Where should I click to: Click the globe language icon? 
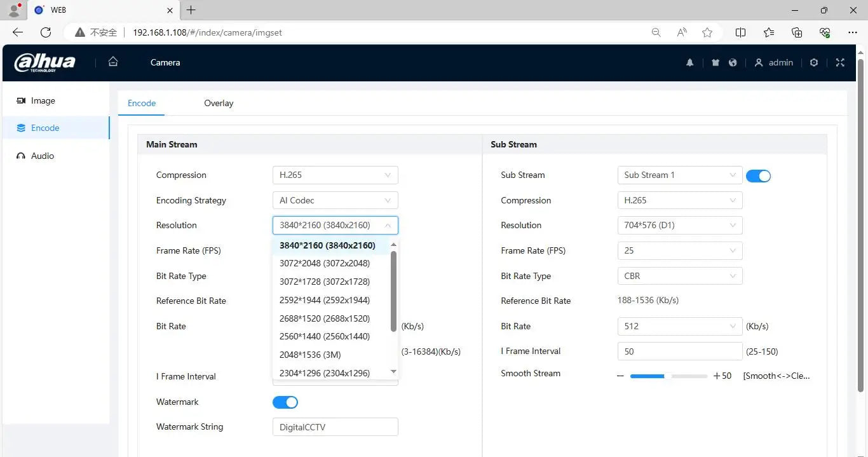point(733,62)
